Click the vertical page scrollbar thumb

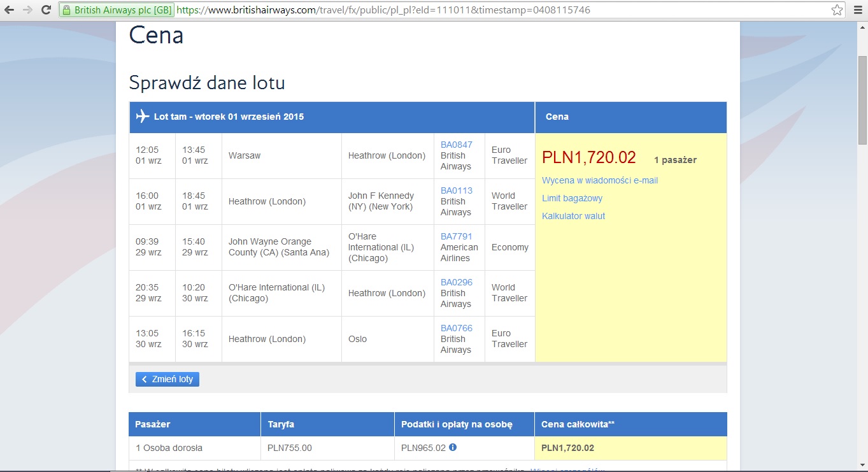[862, 100]
